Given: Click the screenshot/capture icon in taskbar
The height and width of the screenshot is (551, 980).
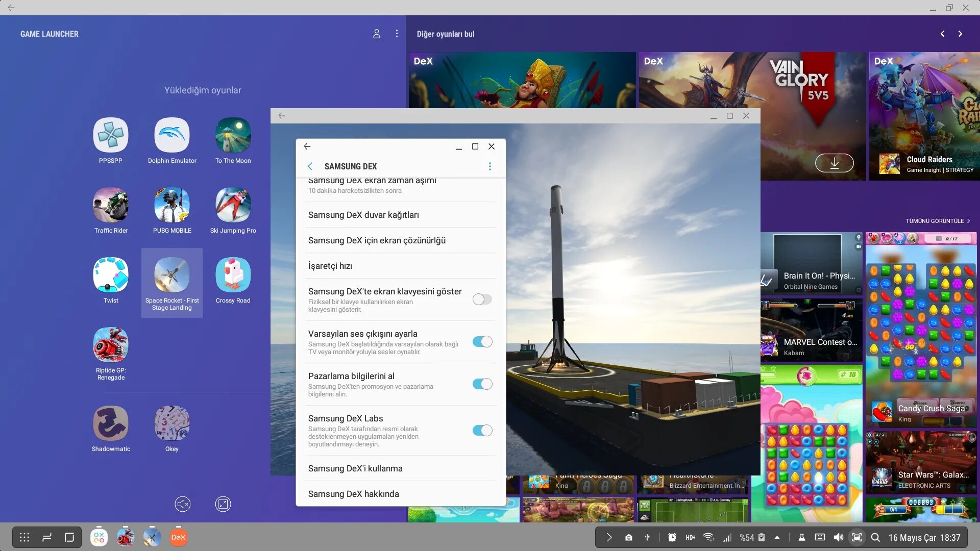Looking at the screenshot, I should pyautogui.click(x=857, y=537).
